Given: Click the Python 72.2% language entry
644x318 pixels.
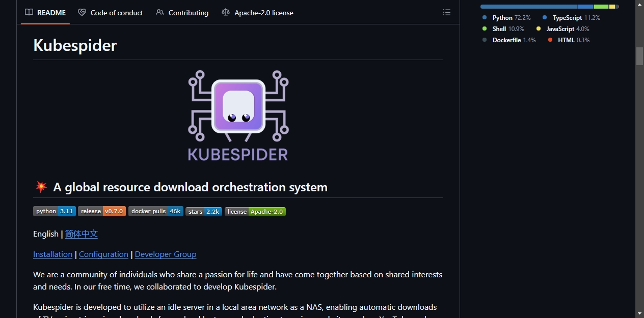Looking at the screenshot, I should [506, 17].
